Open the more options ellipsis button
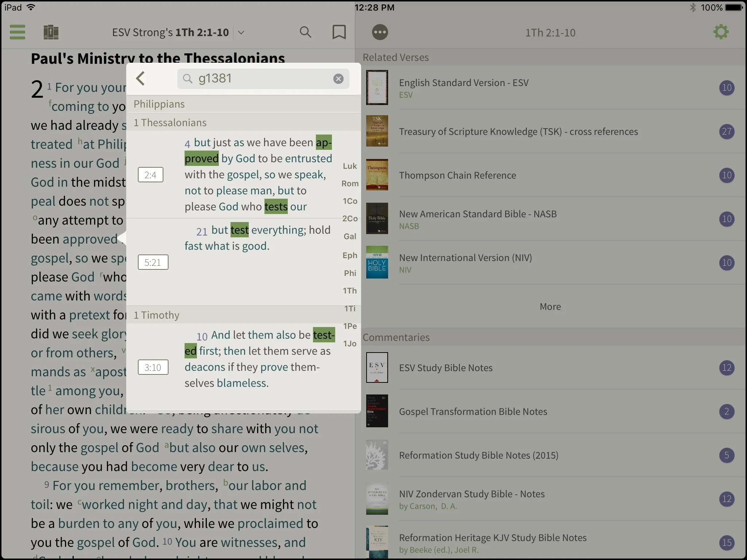 pyautogui.click(x=380, y=32)
